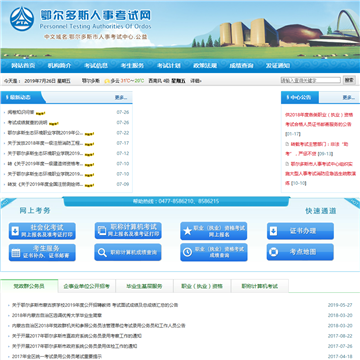Go to 网站首页 in navigation bar

[x=23, y=66]
